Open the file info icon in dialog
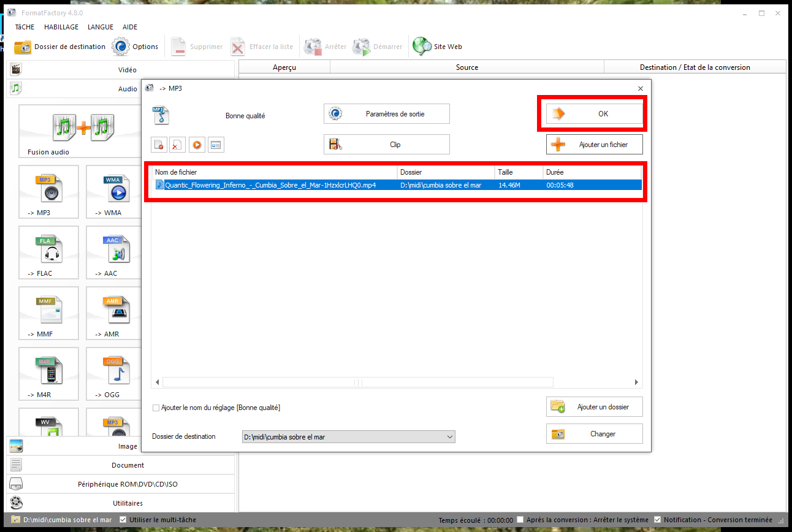Viewport: 792px width, 532px height. tap(216, 145)
